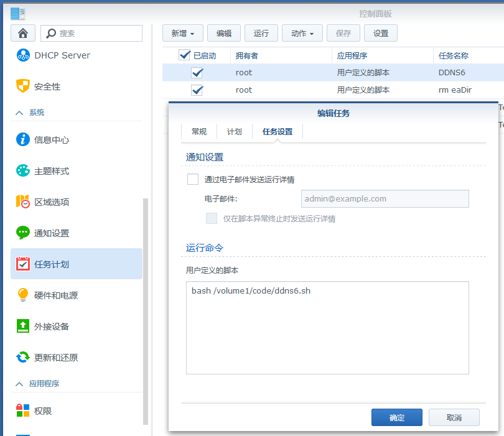The height and width of the screenshot is (436, 504).
Task: Open 信息中心 in the sidebar
Action: [52, 140]
